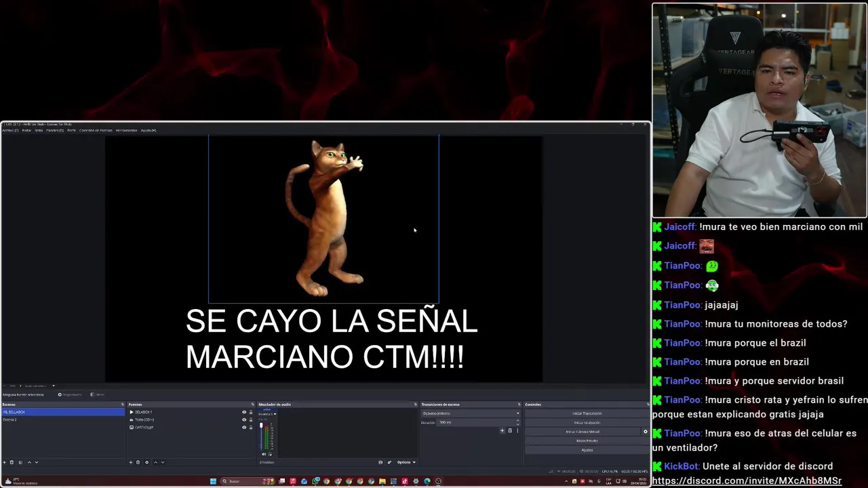
Task: Open the BELABOX 1 mixer channel dropdown arrow
Action: (275, 414)
